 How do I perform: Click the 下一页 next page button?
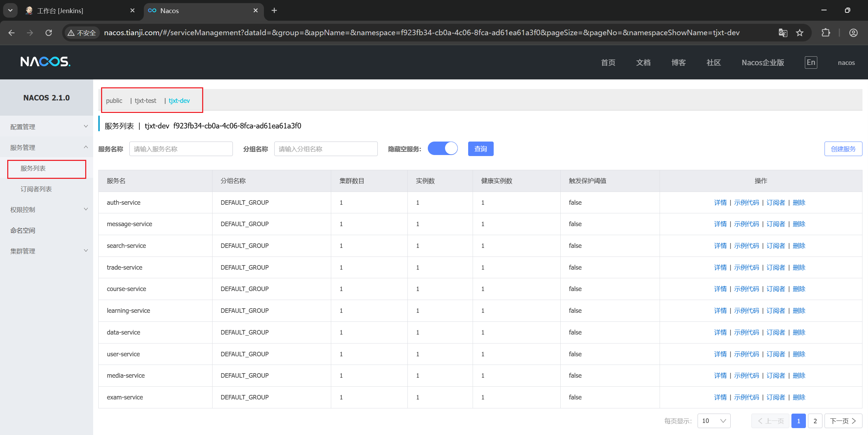tap(843, 421)
